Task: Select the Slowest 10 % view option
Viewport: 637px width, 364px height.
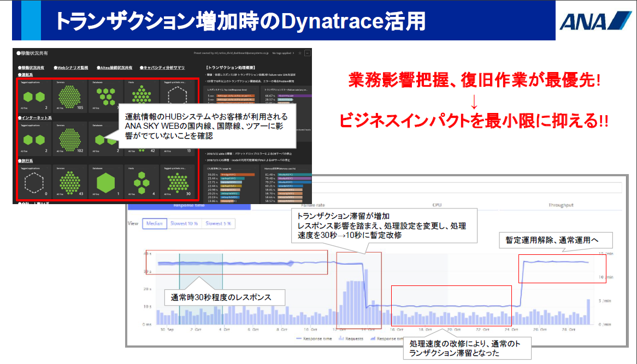Action: pos(184,224)
